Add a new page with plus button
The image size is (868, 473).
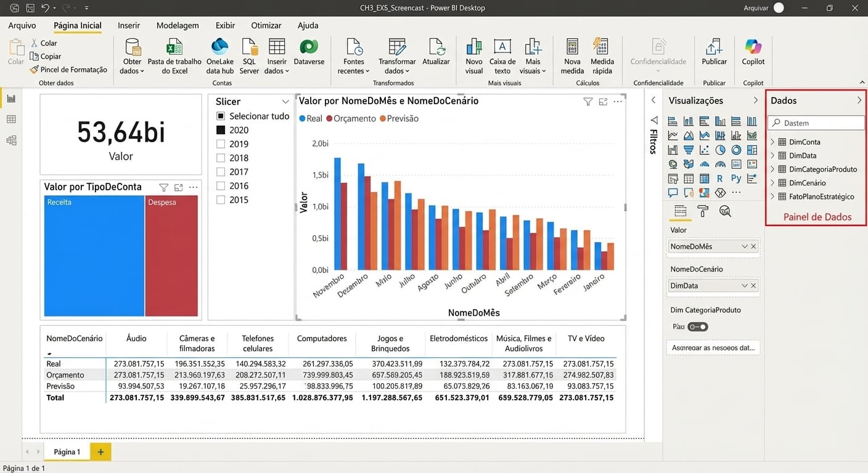100,452
